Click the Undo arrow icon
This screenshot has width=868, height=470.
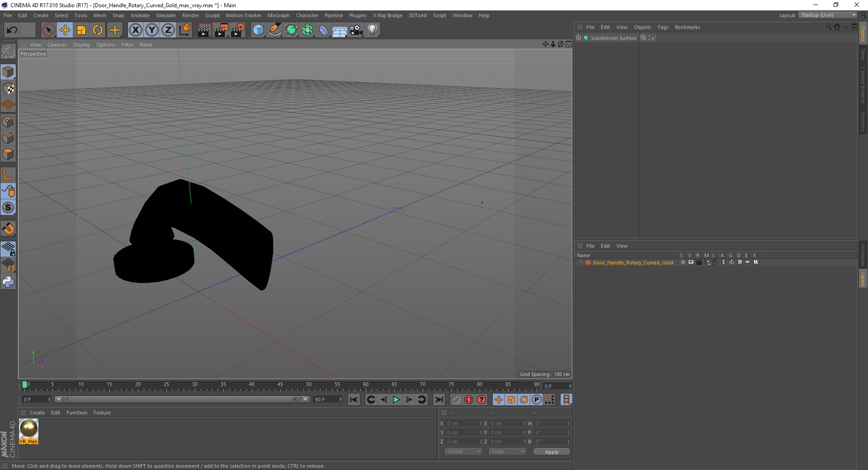(12, 30)
